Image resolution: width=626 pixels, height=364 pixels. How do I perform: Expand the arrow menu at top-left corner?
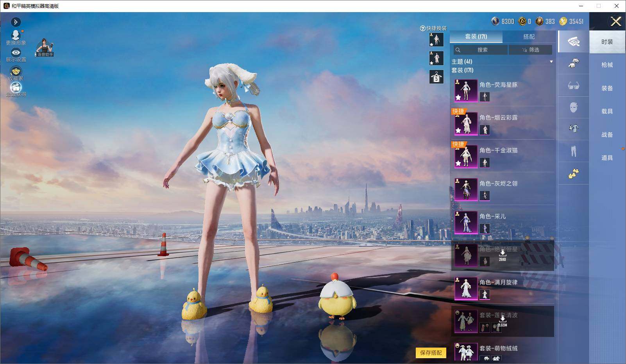coord(16,22)
